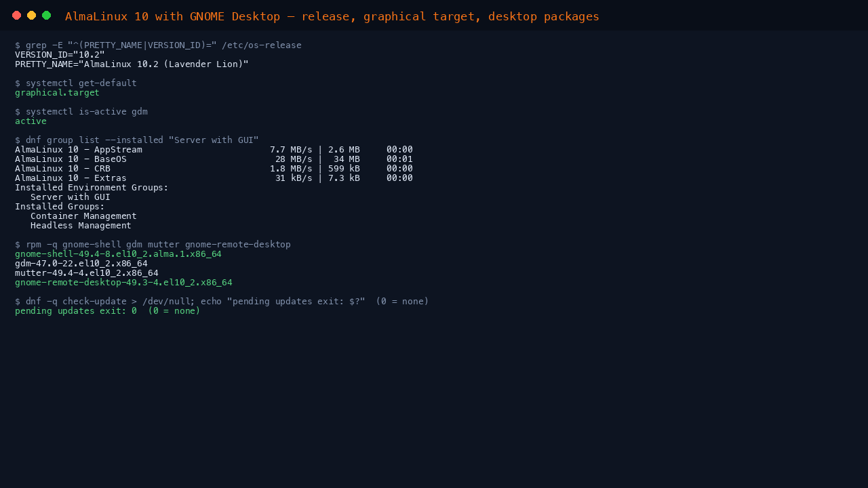Select the green 'active' status output
The height and width of the screenshot is (488, 868).
(x=31, y=121)
